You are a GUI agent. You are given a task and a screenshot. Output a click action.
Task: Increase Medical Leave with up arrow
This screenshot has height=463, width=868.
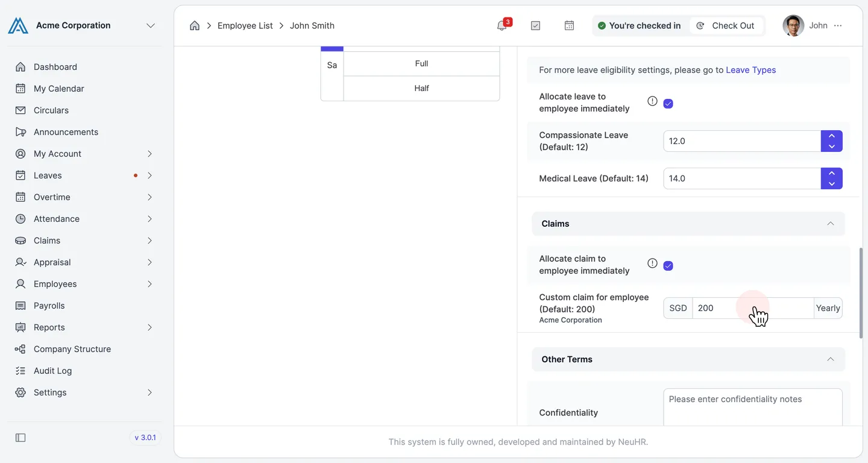(x=832, y=174)
